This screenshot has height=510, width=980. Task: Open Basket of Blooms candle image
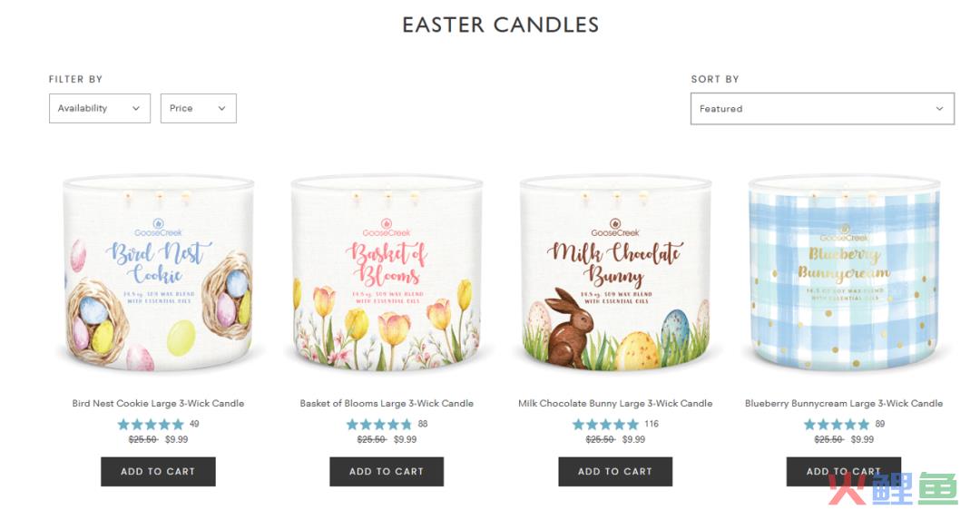pos(387,273)
